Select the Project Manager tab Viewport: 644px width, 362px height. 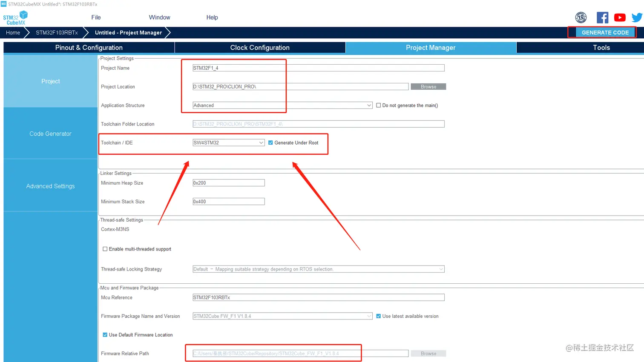point(431,48)
